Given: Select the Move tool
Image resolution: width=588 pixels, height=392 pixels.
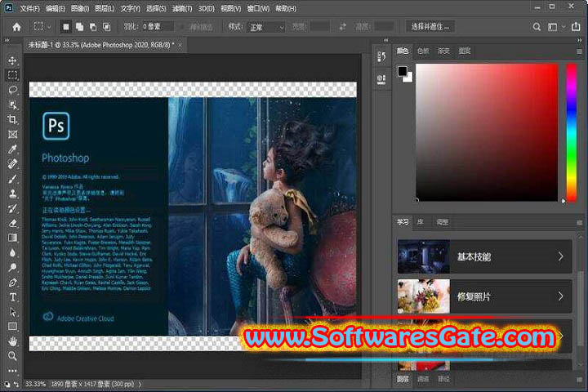Looking at the screenshot, I should 12,60.
